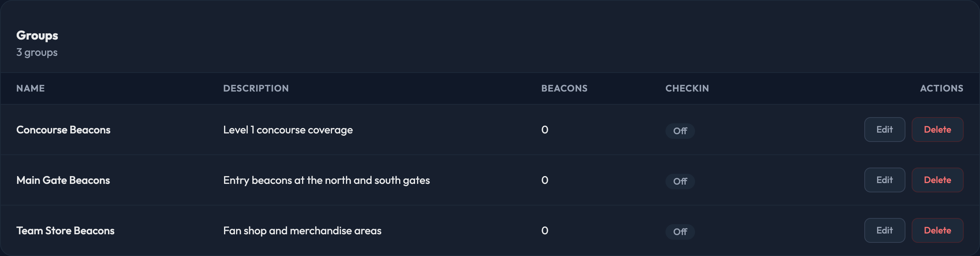Edit the Team Store Beacons group
This screenshot has width=980, height=256.
(x=884, y=230)
